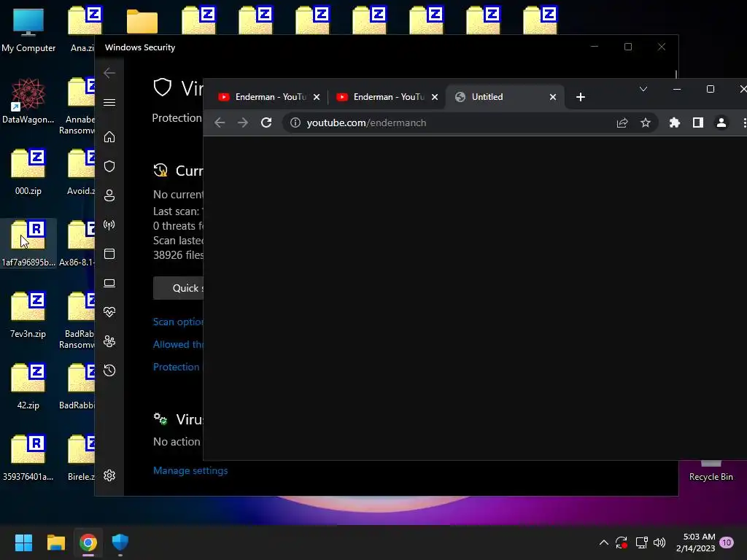Click Chrome icon in taskbar
747x560 pixels.
[88, 542]
